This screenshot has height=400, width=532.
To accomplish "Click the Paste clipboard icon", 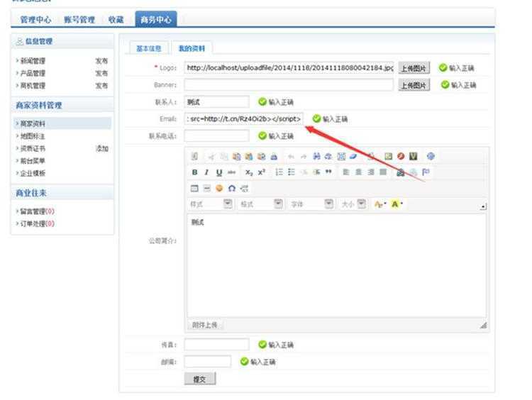I will click(x=236, y=157).
